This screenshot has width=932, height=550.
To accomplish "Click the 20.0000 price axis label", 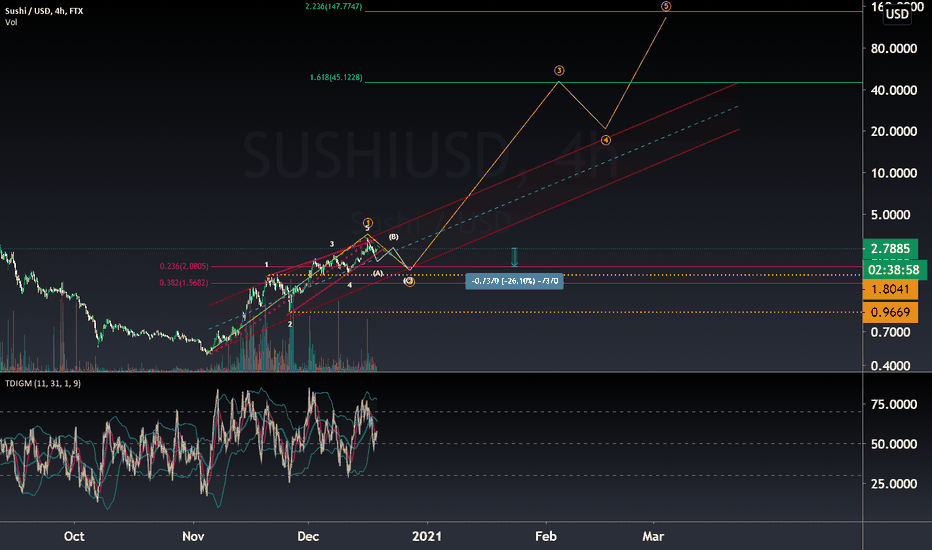I will 893,131.
